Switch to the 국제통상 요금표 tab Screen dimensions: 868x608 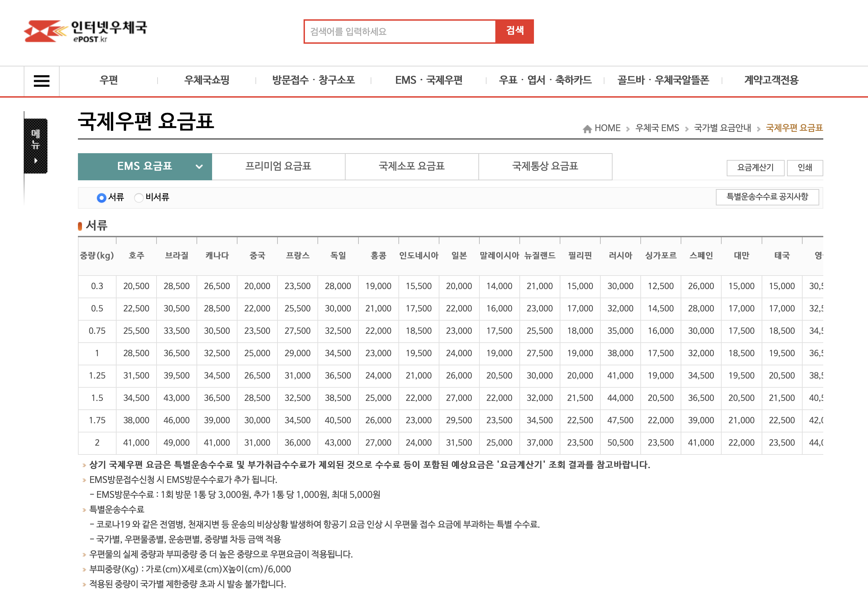coord(545,167)
